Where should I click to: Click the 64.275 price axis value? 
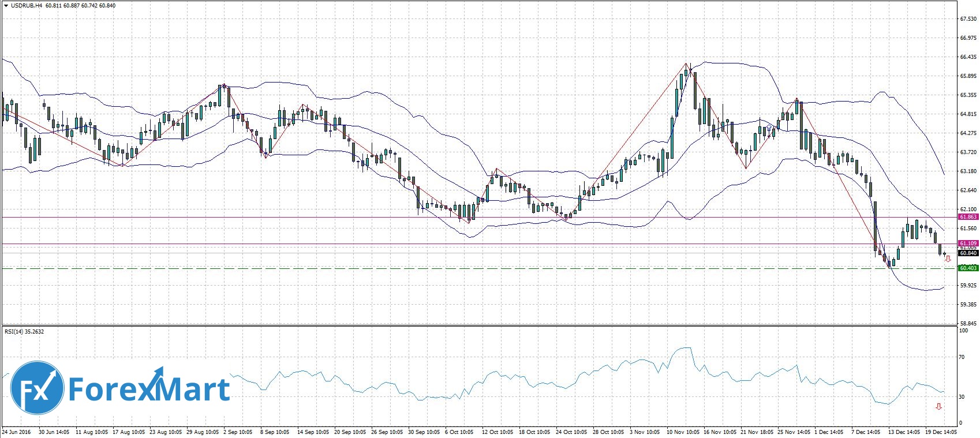pos(968,133)
